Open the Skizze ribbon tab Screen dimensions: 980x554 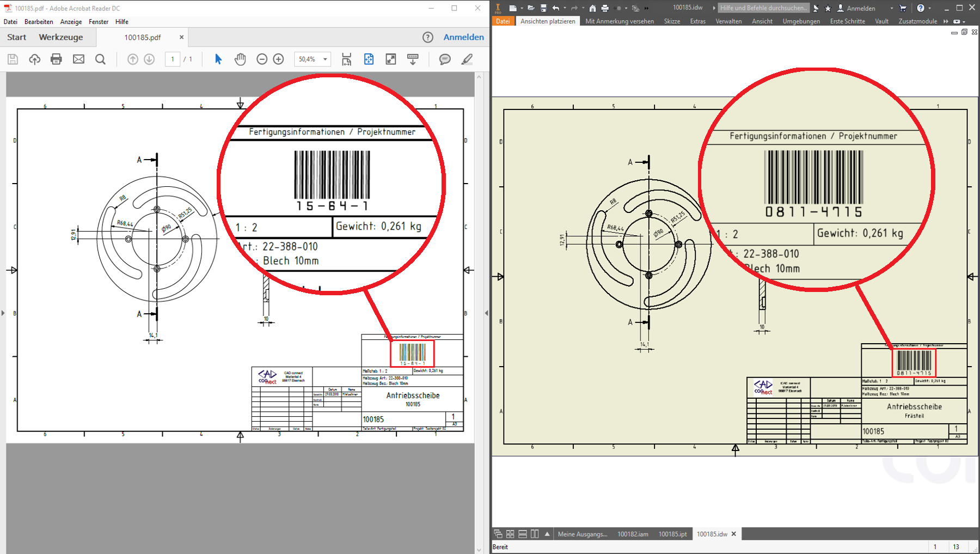coord(672,21)
